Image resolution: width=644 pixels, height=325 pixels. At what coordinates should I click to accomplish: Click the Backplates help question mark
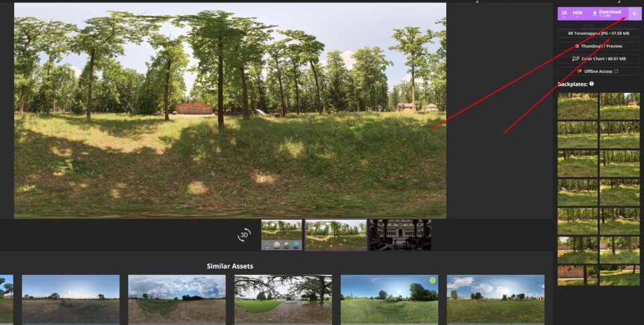point(591,84)
